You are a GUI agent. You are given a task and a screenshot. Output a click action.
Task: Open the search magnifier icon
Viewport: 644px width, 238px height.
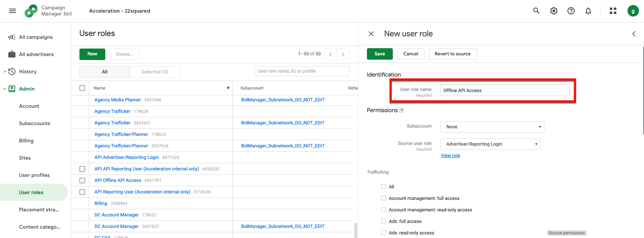click(x=536, y=11)
